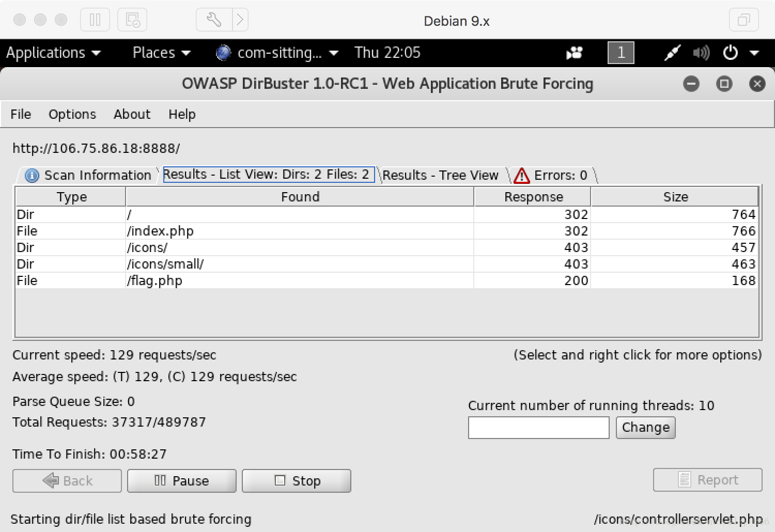Screen dimensions: 775x532
Task: Click the VM snapshot icon in title bar
Action: point(132,20)
